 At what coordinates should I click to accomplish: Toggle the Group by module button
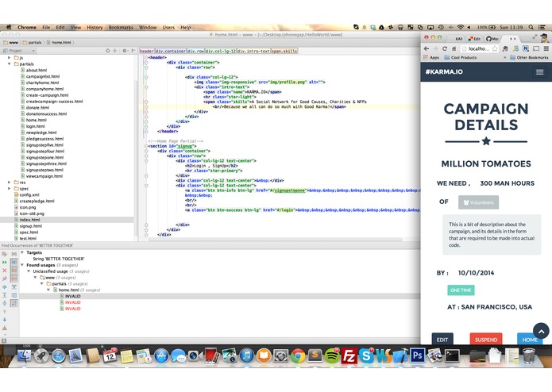pos(14,263)
